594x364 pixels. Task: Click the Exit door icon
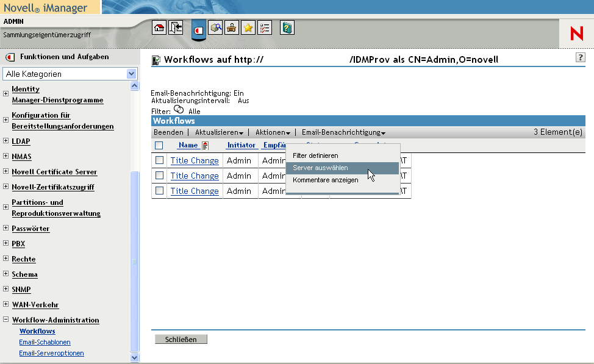click(x=176, y=27)
